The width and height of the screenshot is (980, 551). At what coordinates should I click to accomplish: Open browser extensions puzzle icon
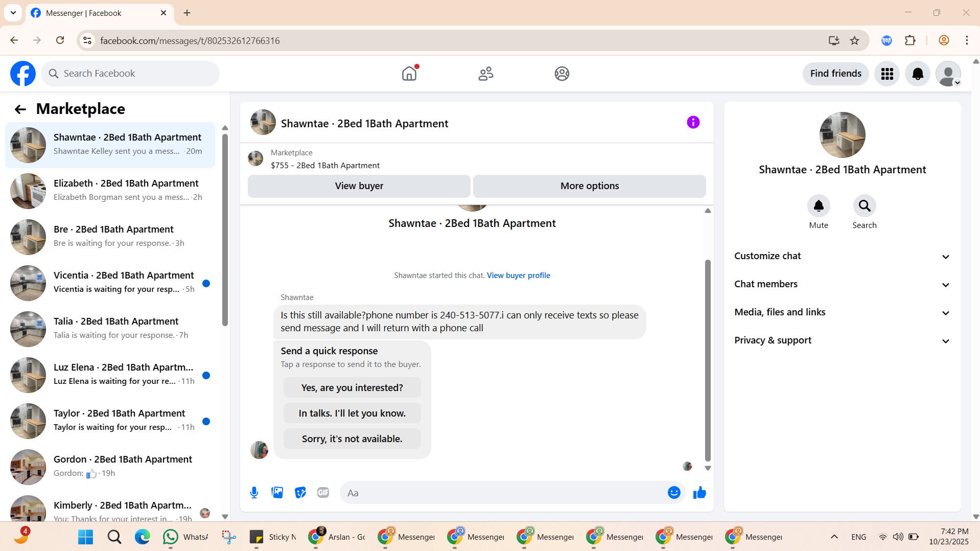[x=910, y=40]
